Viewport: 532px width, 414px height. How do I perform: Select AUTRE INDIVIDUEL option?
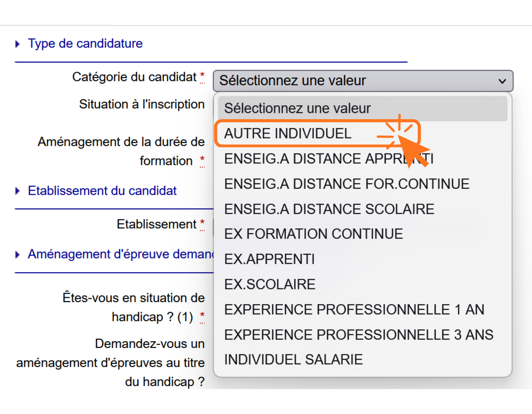[288, 133]
